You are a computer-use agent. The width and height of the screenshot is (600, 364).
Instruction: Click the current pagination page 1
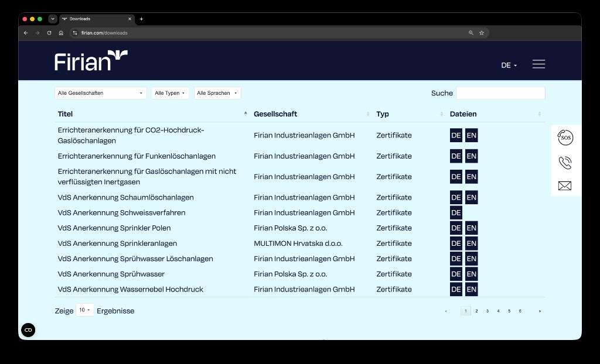point(466,311)
